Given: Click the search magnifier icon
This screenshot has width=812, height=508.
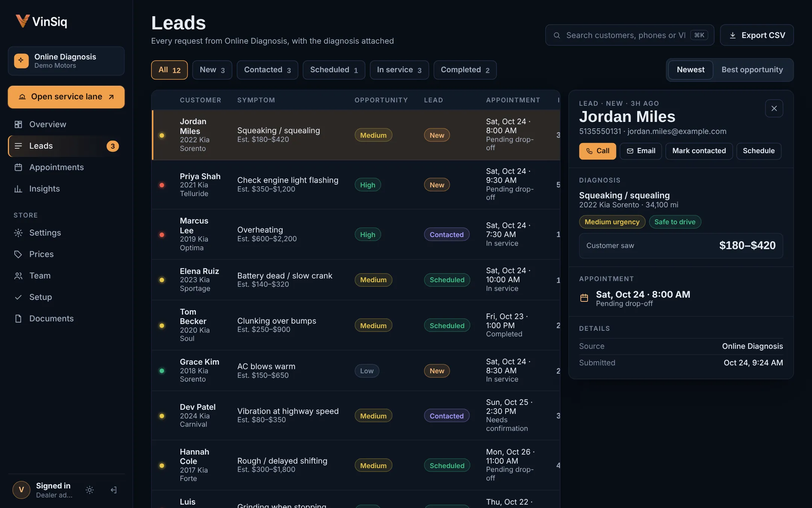Looking at the screenshot, I should point(557,35).
